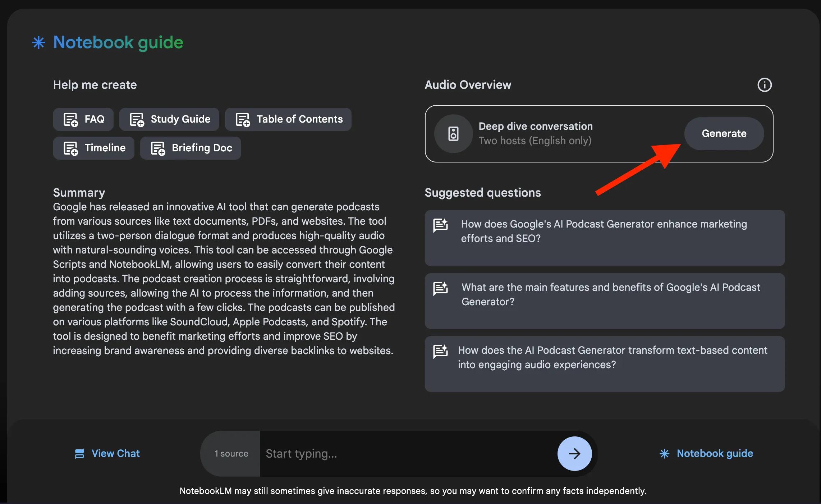Click the speaker icon for Deep dive conversation

coord(453,134)
